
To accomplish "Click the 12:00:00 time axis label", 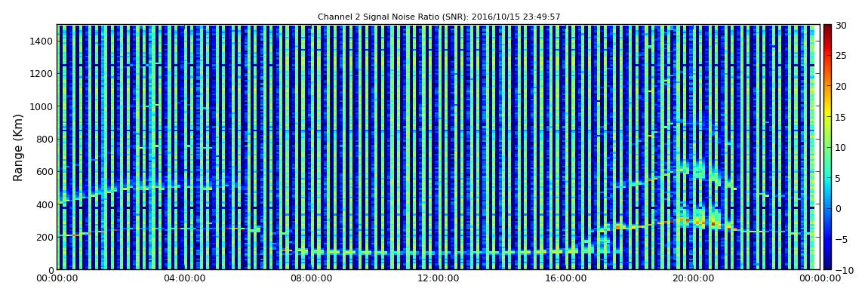I will [437, 278].
